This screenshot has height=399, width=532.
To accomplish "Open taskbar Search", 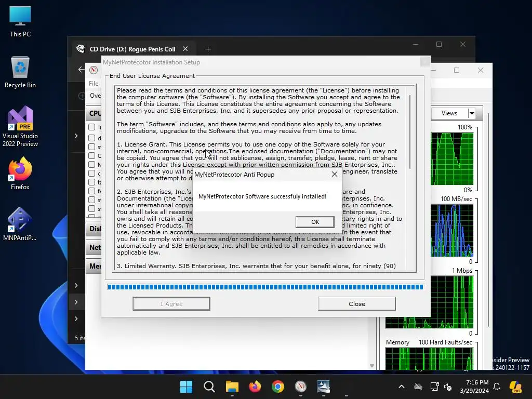I will tap(209, 387).
